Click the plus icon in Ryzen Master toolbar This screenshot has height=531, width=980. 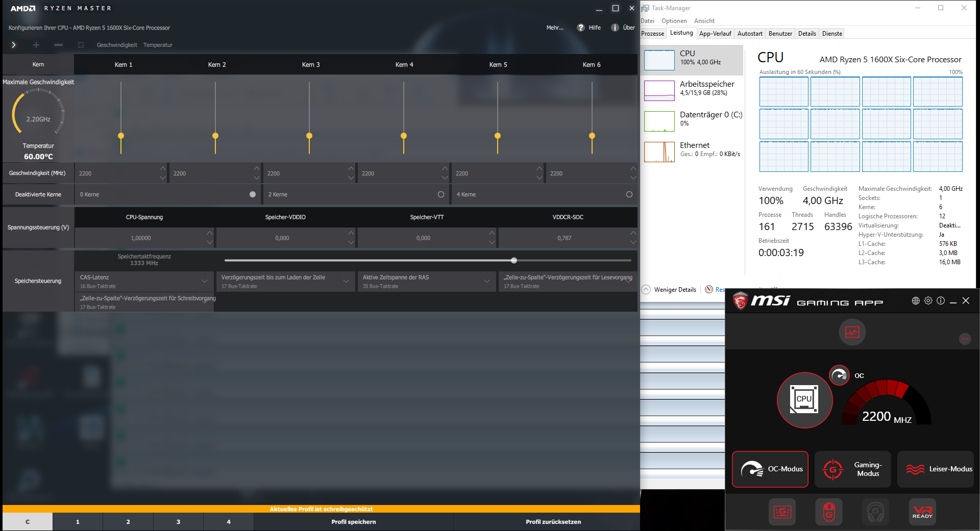tap(36, 45)
